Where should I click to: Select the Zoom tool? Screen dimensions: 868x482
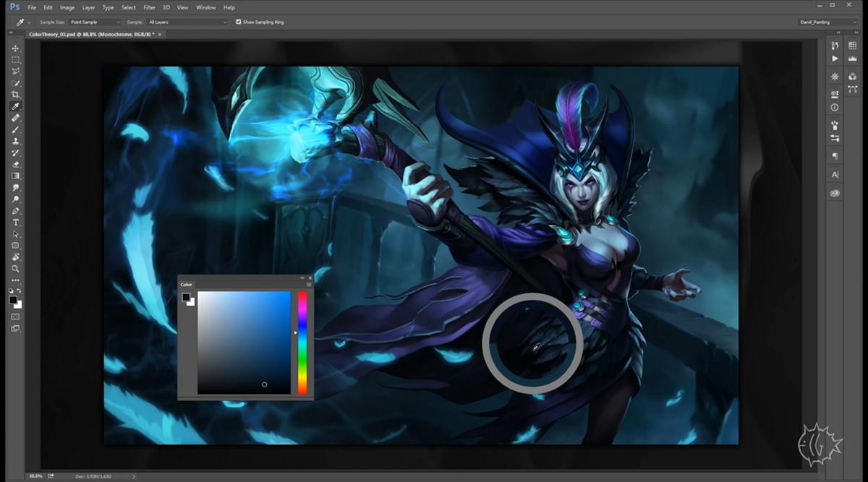[15, 269]
